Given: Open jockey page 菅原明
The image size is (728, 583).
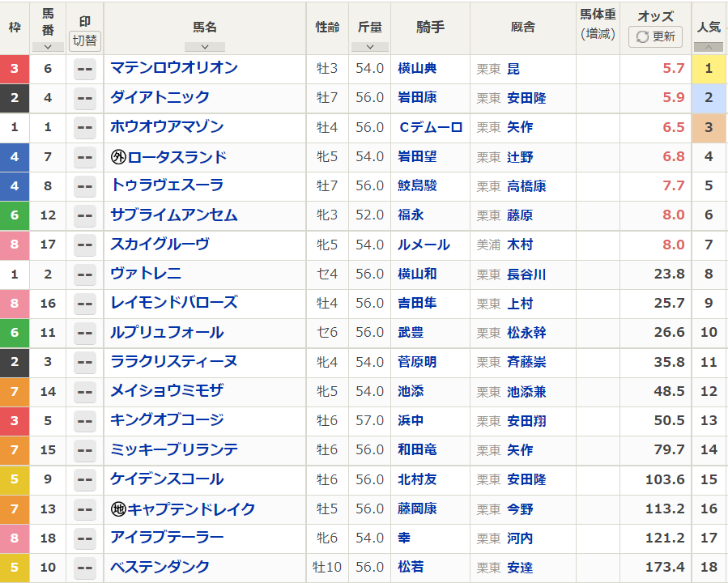Looking at the screenshot, I should (x=417, y=362).
